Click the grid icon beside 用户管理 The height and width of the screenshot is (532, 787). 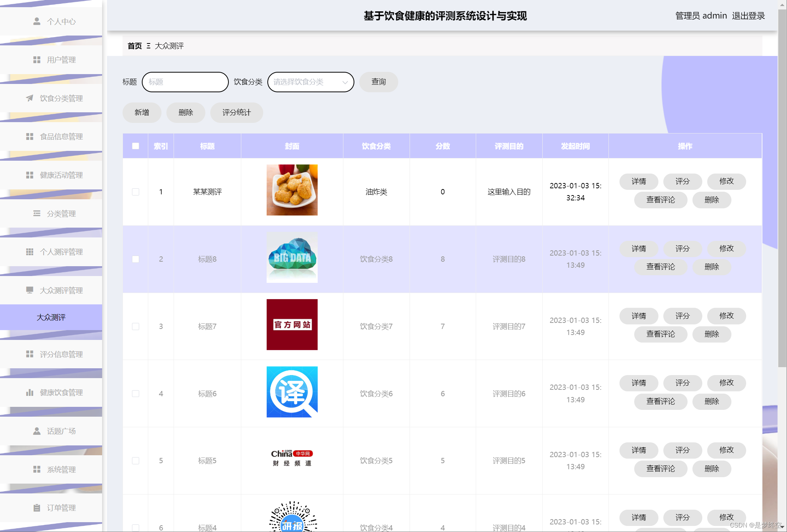click(x=37, y=60)
